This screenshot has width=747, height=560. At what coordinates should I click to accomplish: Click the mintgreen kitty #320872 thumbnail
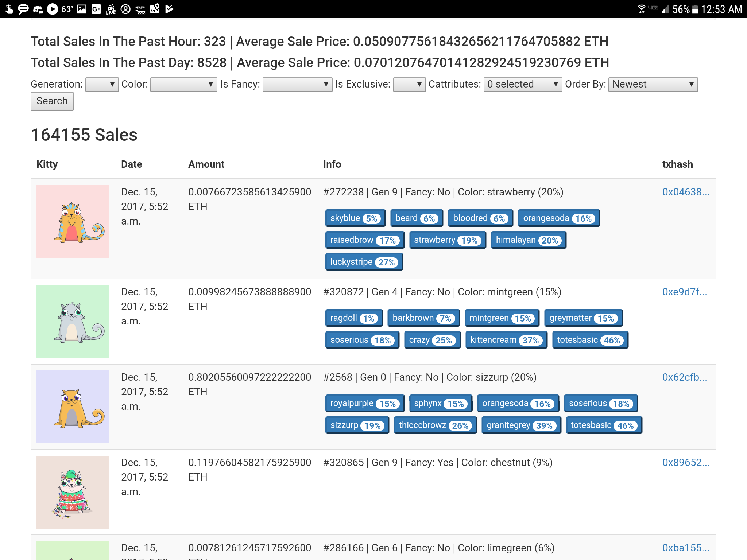click(x=73, y=322)
